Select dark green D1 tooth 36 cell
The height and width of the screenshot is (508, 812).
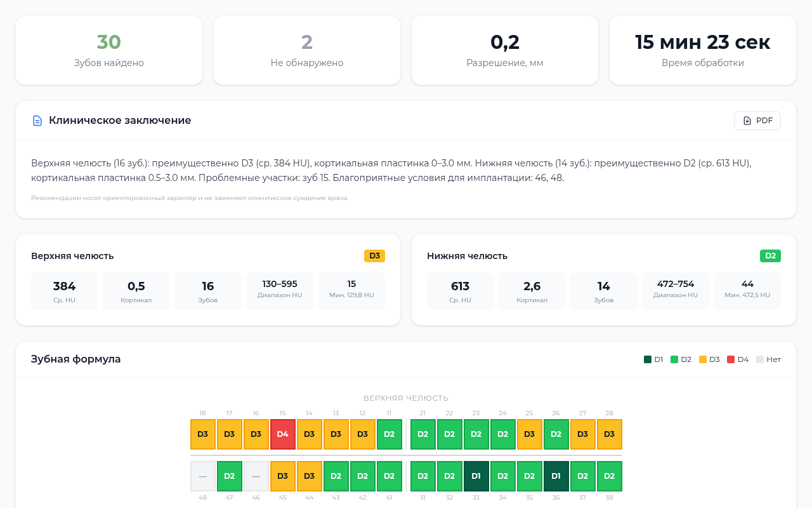pos(556,476)
